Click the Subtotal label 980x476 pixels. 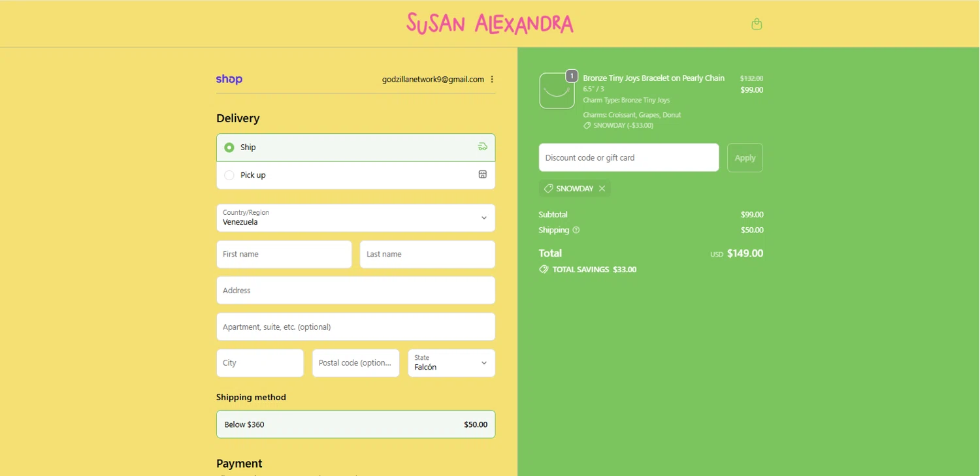coord(553,214)
